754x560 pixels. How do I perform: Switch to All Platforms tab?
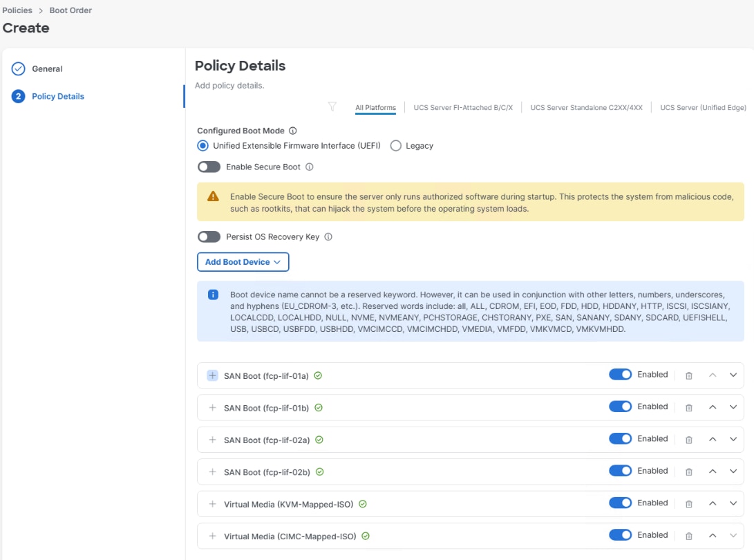[375, 108]
